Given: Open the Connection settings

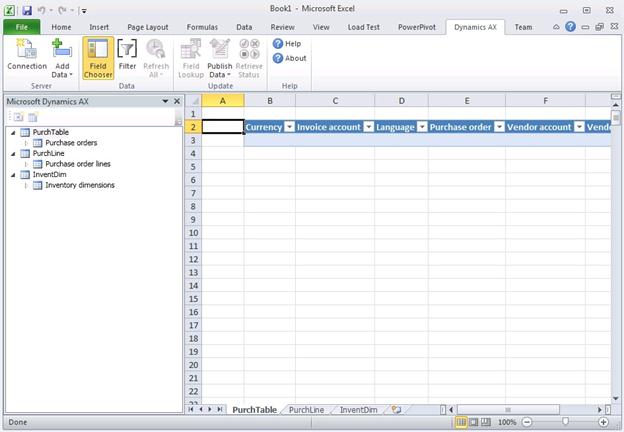Looking at the screenshot, I should tap(27, 54).
